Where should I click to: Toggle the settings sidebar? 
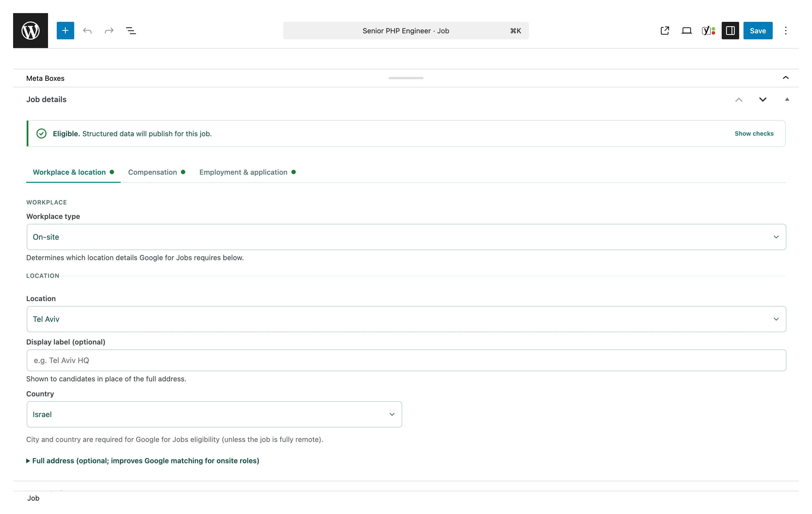(730, 31)
